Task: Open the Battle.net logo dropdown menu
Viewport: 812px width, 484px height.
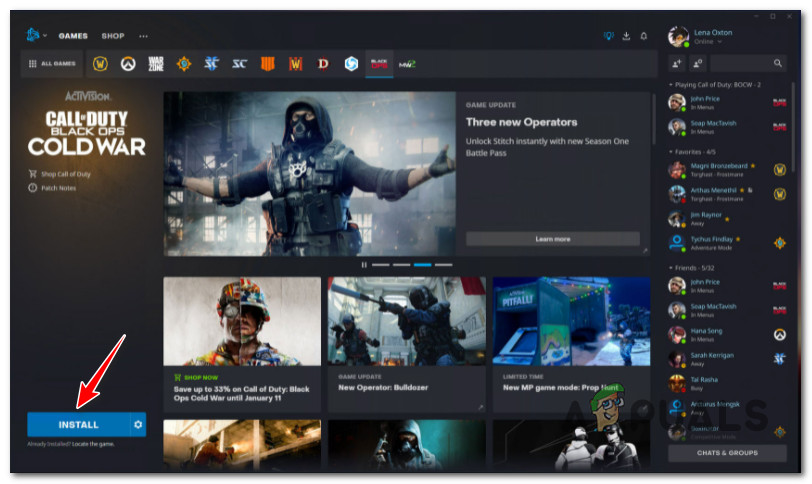Action: (x=36, y=36)
